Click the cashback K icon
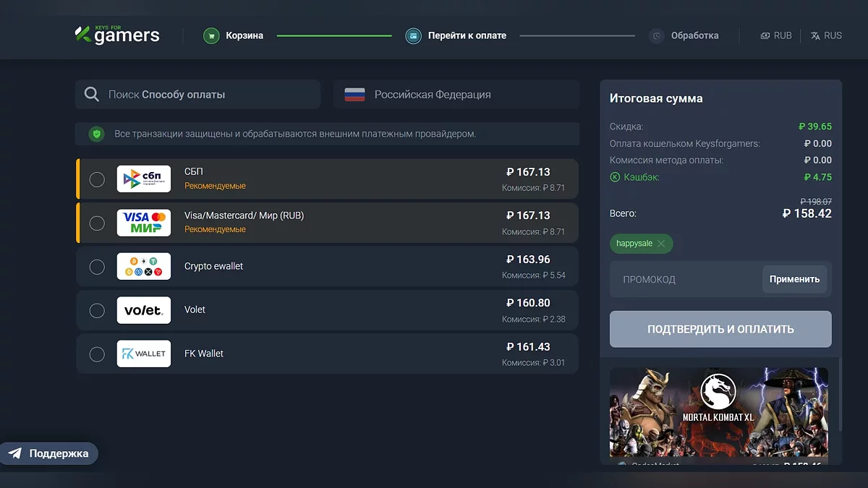 click(x=615, y=177)
